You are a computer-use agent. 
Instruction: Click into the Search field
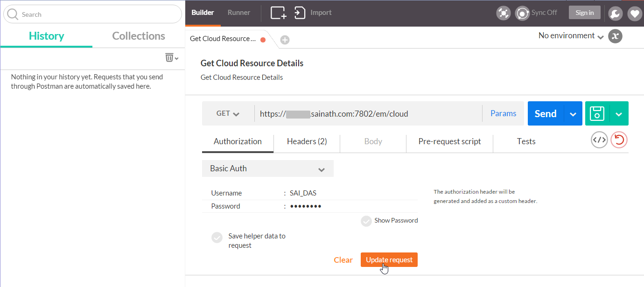tap(92, 14)
